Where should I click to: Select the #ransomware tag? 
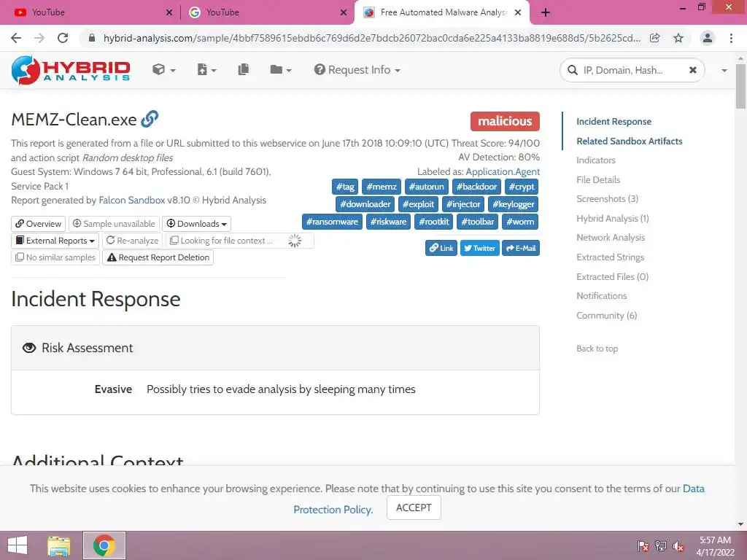point(332,222)
